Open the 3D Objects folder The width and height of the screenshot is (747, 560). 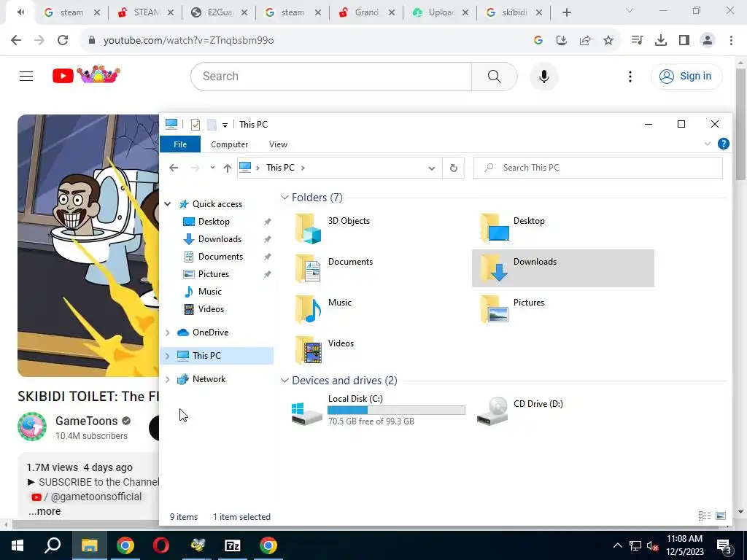pyautogui.click(x=333, y=227)
